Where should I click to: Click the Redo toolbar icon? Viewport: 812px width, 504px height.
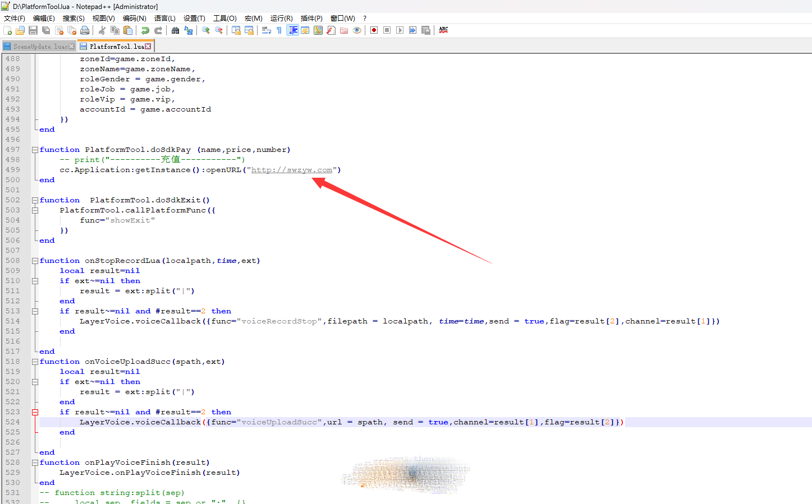coord(158,30)
